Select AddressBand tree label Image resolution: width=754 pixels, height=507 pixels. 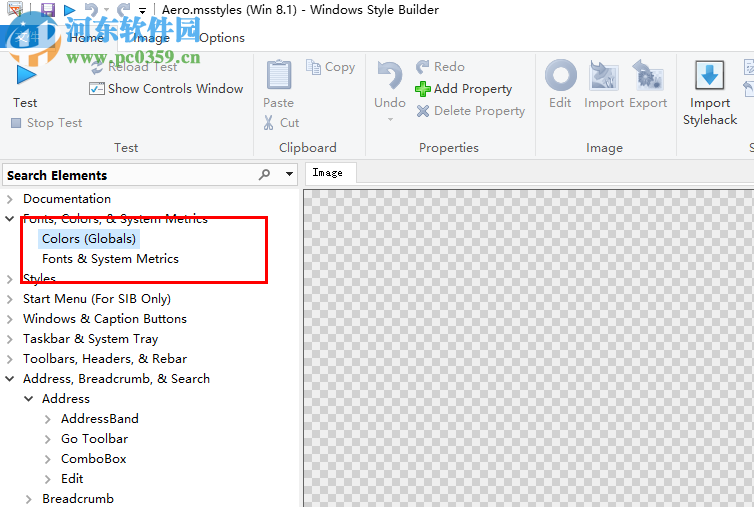tap(100, 419)
